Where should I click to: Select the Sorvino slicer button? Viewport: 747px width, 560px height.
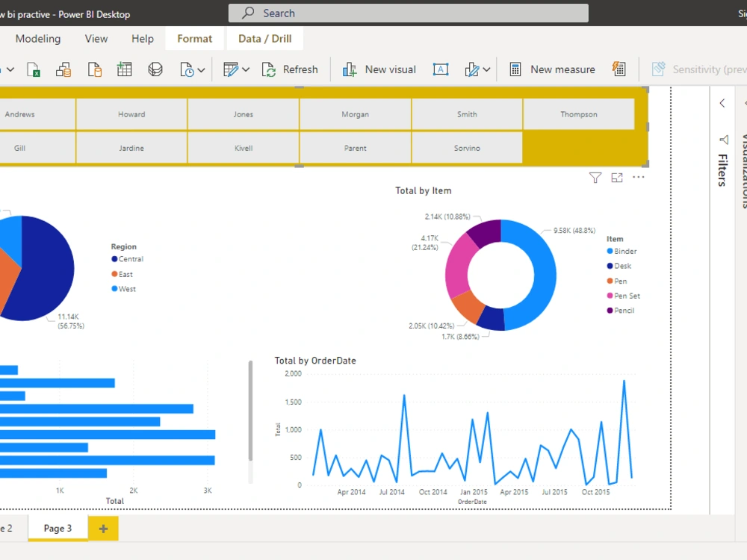[467, 148]
